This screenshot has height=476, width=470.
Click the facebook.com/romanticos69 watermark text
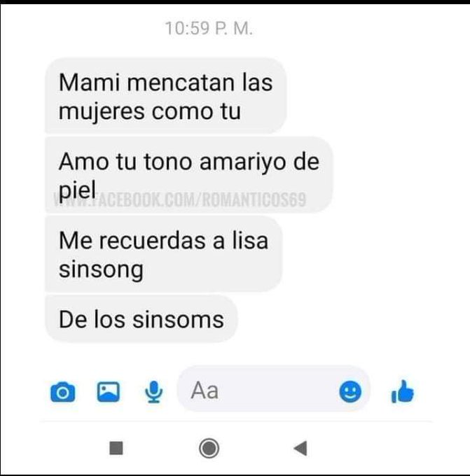click(x=180, y=199)
